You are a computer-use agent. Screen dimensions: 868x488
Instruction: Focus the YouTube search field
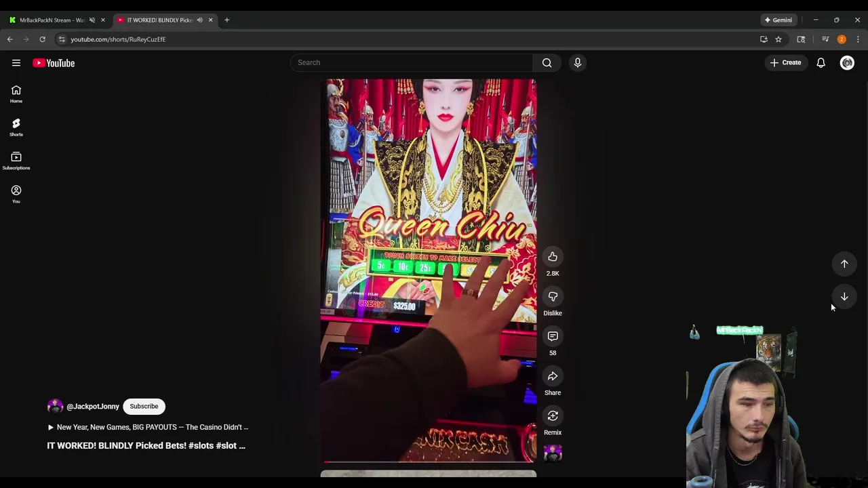coord(411,62)
